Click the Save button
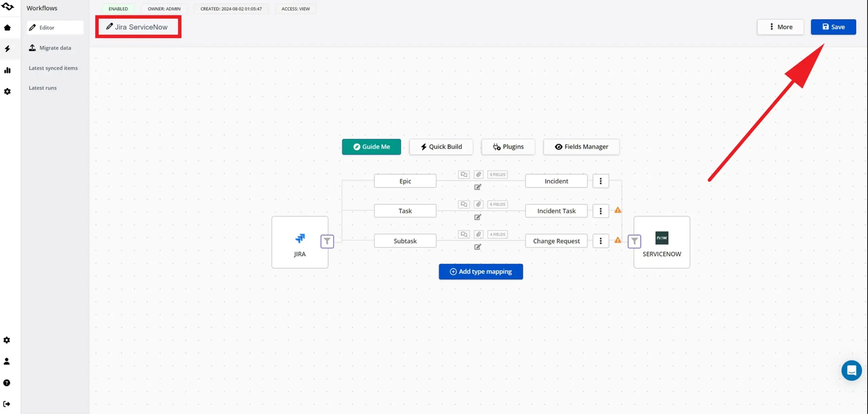 pos(833,27)
